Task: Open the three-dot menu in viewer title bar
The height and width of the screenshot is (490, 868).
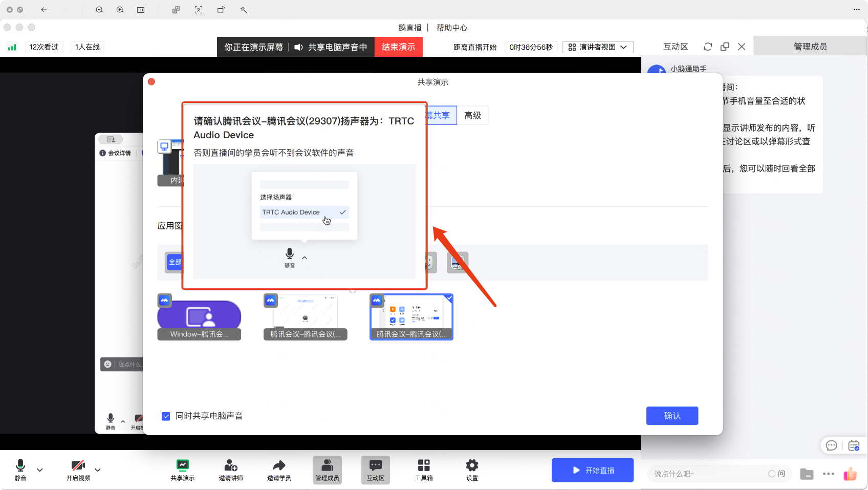Action: pos(857,10)
